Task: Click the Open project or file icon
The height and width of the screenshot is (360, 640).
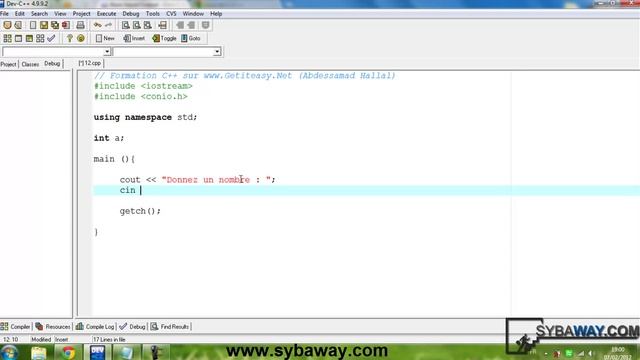Action: coord(18,25)
